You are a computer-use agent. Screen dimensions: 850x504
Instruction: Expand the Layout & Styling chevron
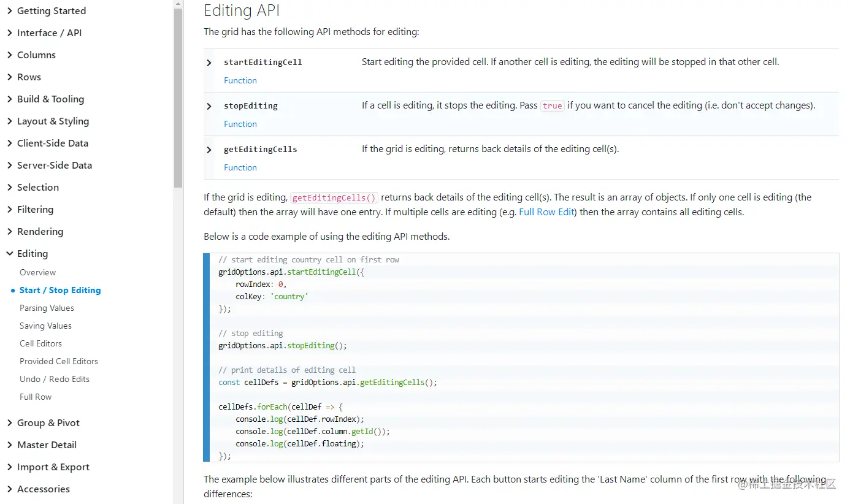point(10,121)
